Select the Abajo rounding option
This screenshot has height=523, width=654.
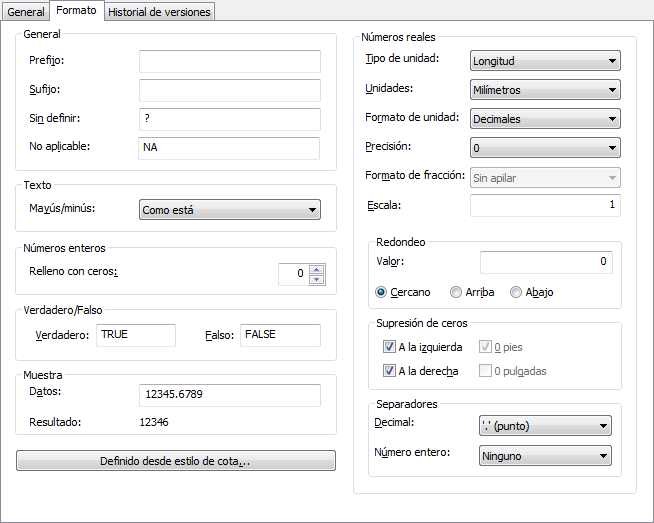pos(516,292)
